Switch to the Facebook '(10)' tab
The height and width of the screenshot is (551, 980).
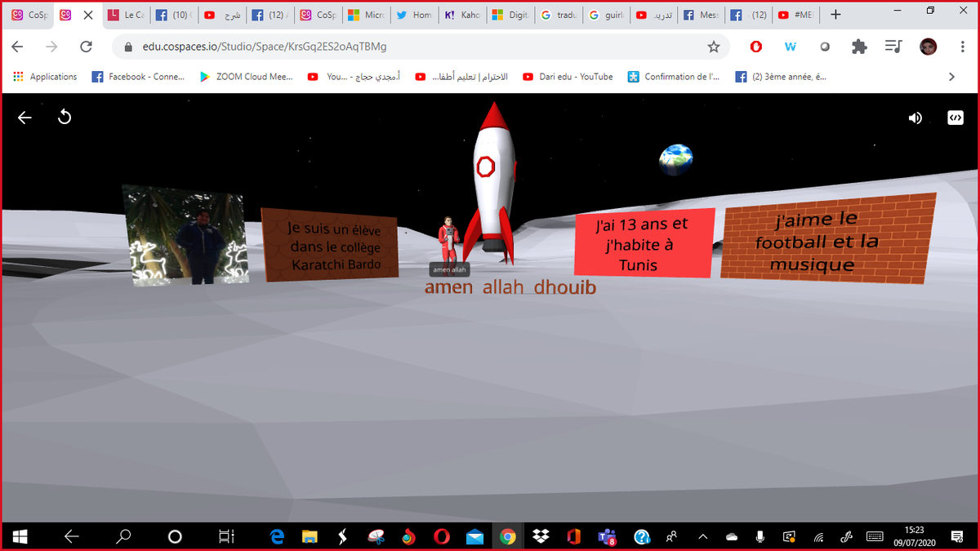pos(172,15)
